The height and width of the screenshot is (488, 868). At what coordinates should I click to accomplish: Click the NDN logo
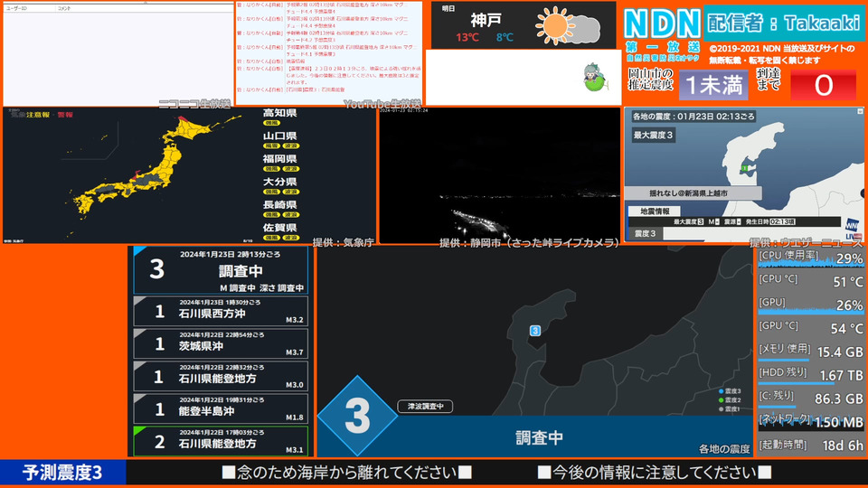coord(662,24)
